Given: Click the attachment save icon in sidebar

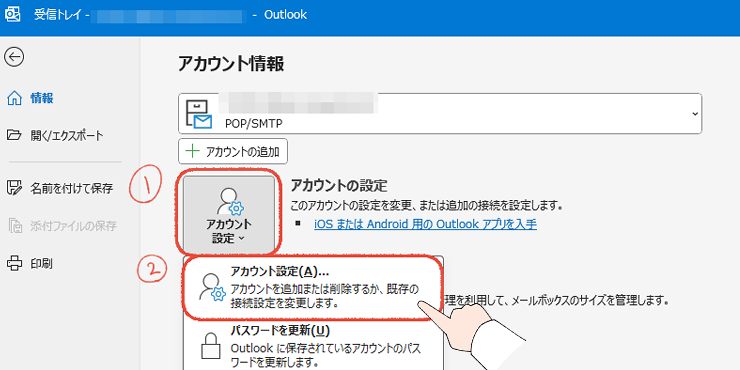Looking at the screenshot, I should 15,226.
